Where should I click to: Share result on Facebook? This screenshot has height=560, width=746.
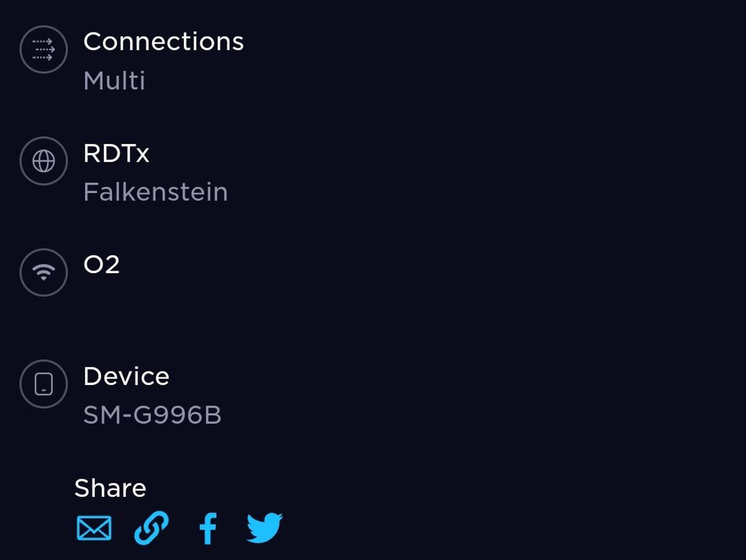(208, 528)
